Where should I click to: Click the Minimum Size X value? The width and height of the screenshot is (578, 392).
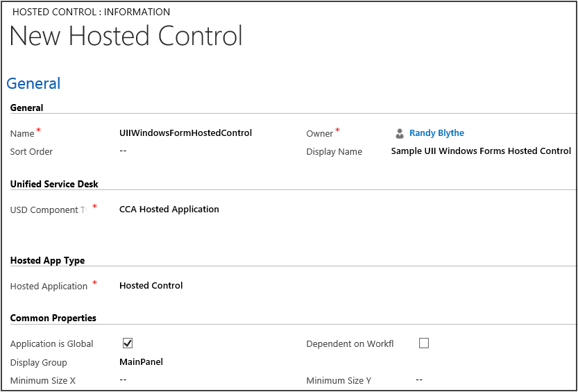coord(124,380)
